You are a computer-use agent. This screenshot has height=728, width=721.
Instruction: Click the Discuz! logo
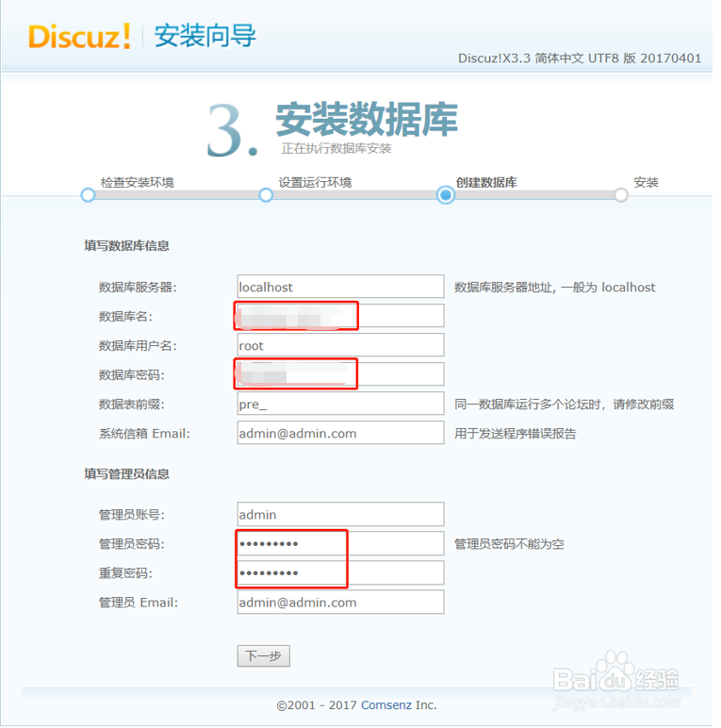79,36
